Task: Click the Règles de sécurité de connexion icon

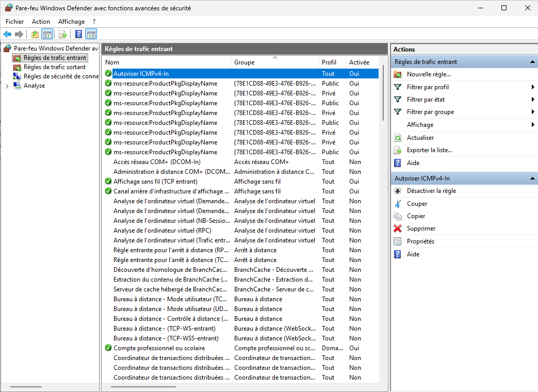Action: click(17, 76)
